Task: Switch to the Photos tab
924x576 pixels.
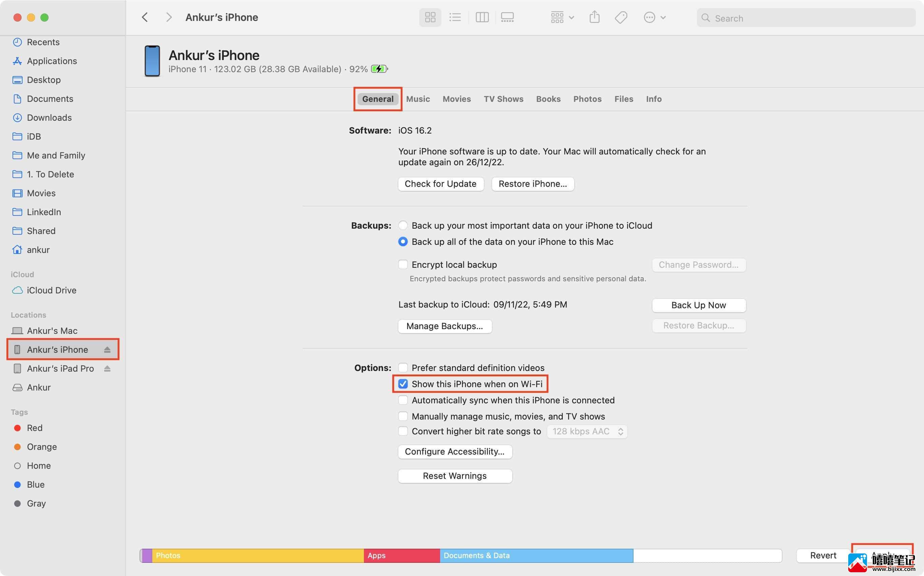Action: [x=587, y=99]
